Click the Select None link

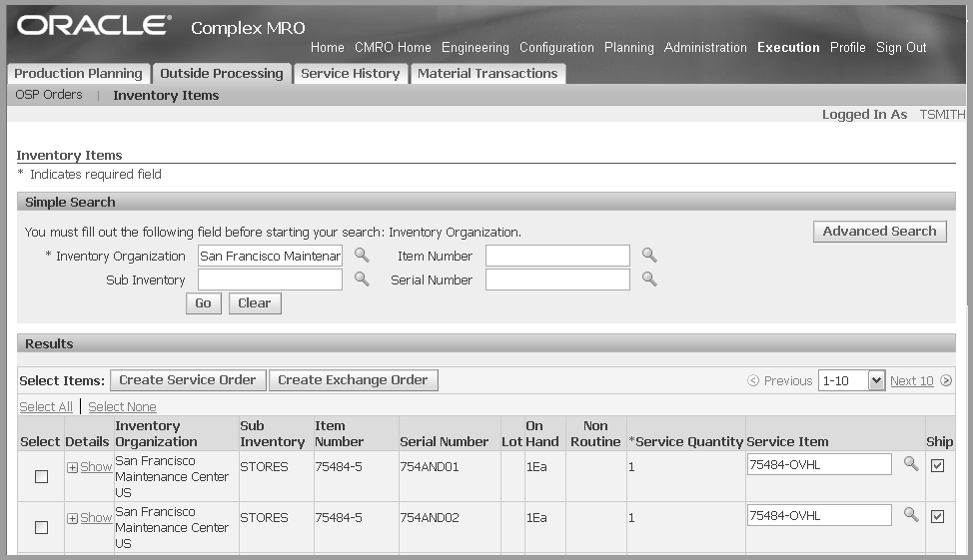click(122, 407)
